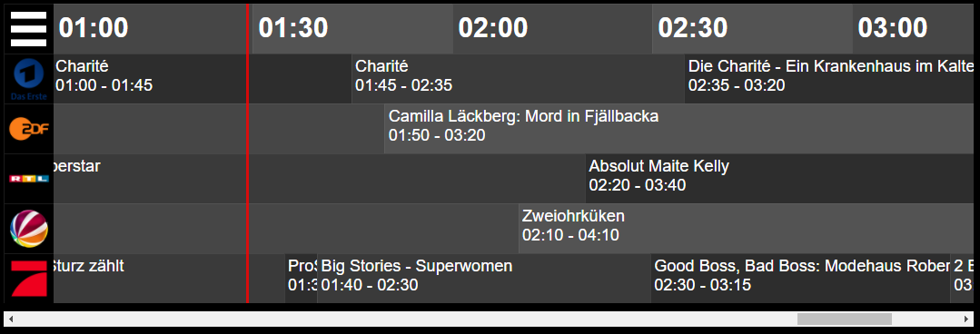Select the ZDF channel logo

coord(29,129)
